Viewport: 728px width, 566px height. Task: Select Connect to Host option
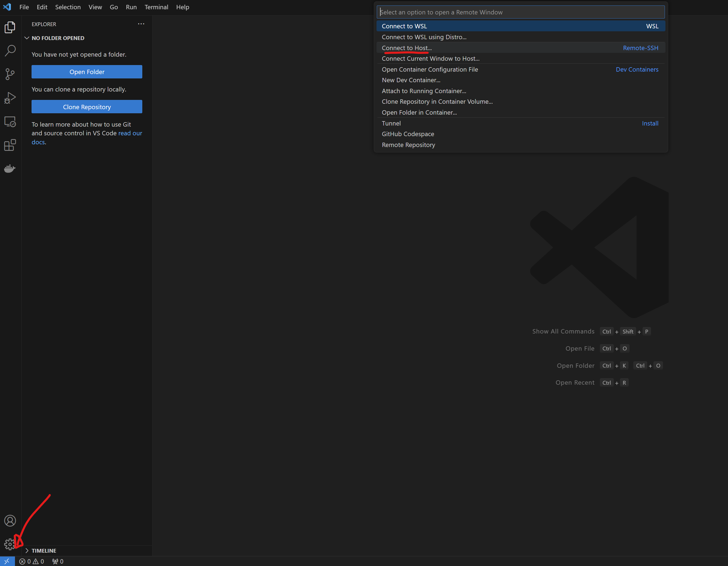(x=407, y=48)
